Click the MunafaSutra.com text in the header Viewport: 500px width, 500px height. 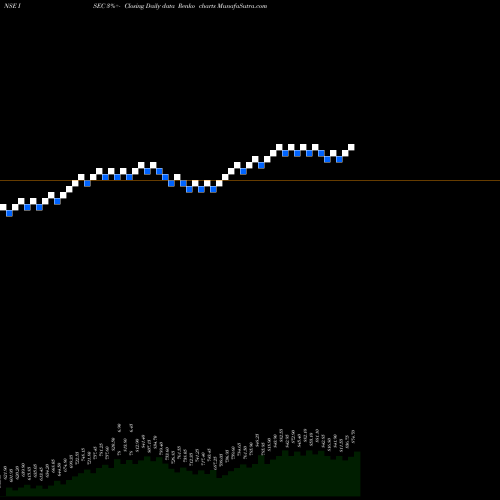coord(242,6)
